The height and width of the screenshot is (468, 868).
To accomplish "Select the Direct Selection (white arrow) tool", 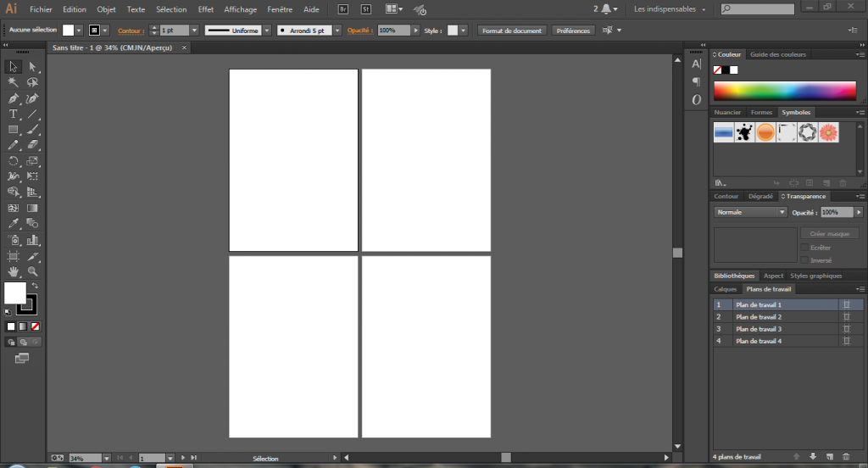I will point(32,66).
